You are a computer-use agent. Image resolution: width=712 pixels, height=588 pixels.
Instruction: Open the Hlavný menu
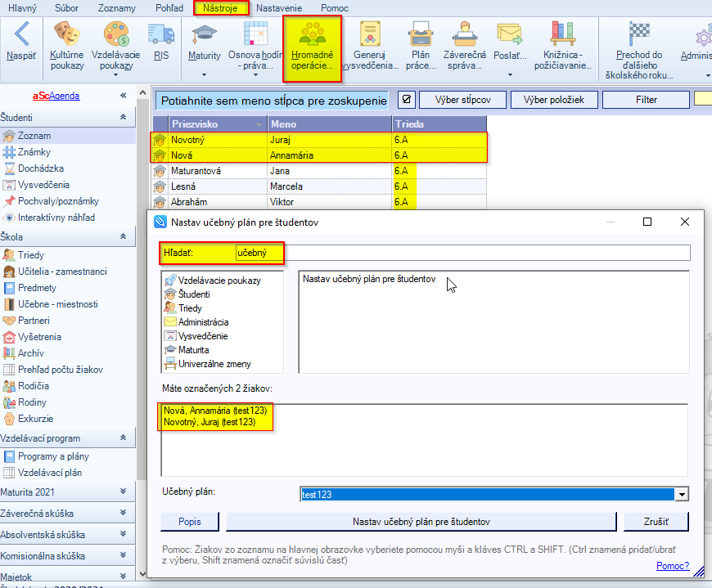pyautogui.click(x=22, y=7)
